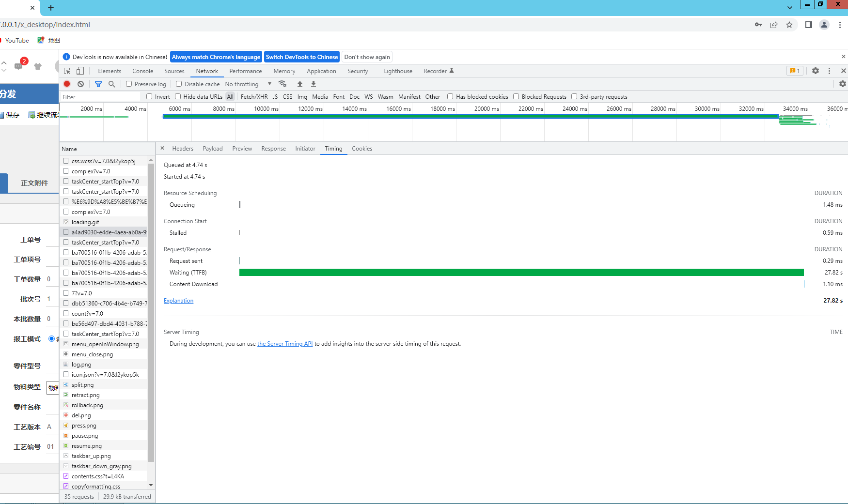The width and height of the screenshot is (848, 504).
Task: Open the 地图 maps bookmark
Action: point(49,40)
